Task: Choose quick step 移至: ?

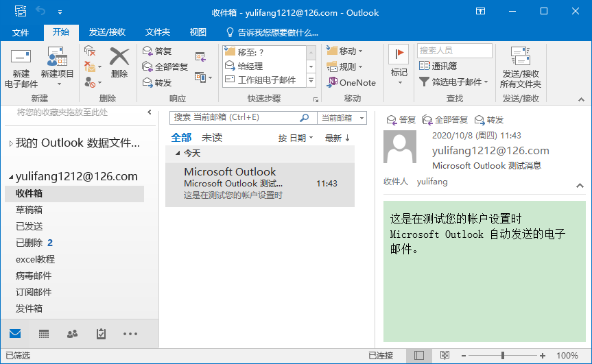Action: (x=264, y=52)
